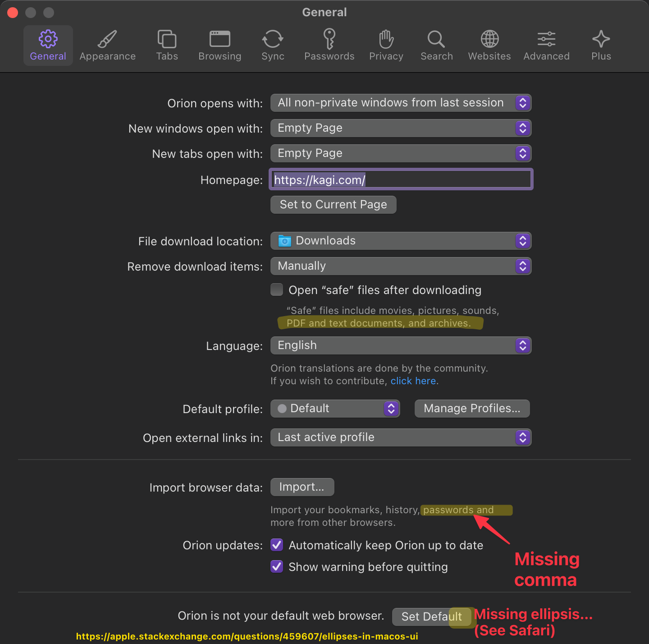Enable Open "safe" files after downloading
Screen dimensions: 649x644
(x=277, y=290)
